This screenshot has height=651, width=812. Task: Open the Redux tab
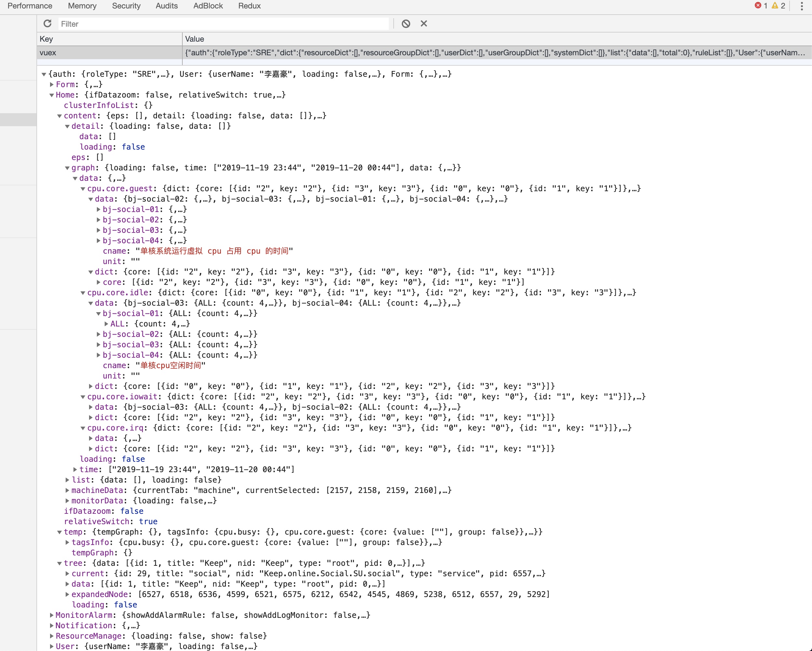(x=249, y=6)
